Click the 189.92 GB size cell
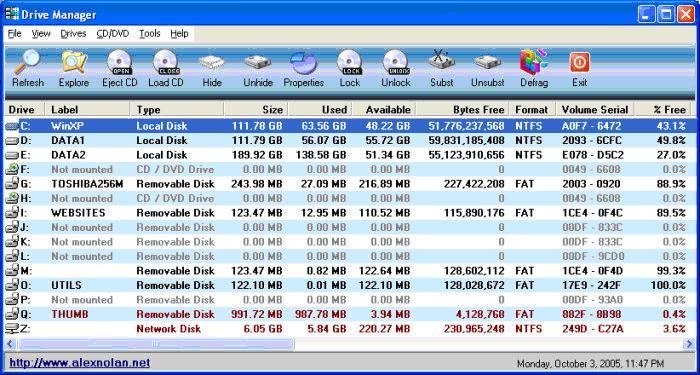 pyautogui.click(x=257, y=155)
